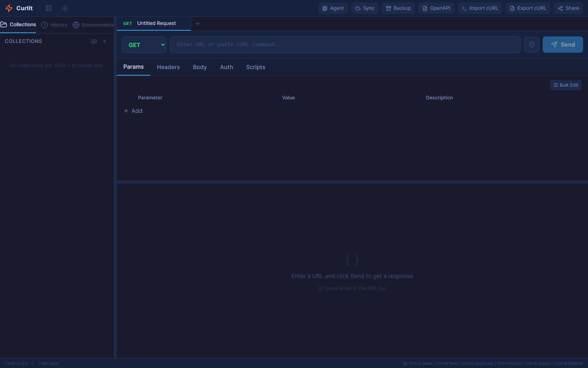Click the Ctrl+B Sidebar shortcut hint
The height and width of the screenshot is (368, 588).
569,364
